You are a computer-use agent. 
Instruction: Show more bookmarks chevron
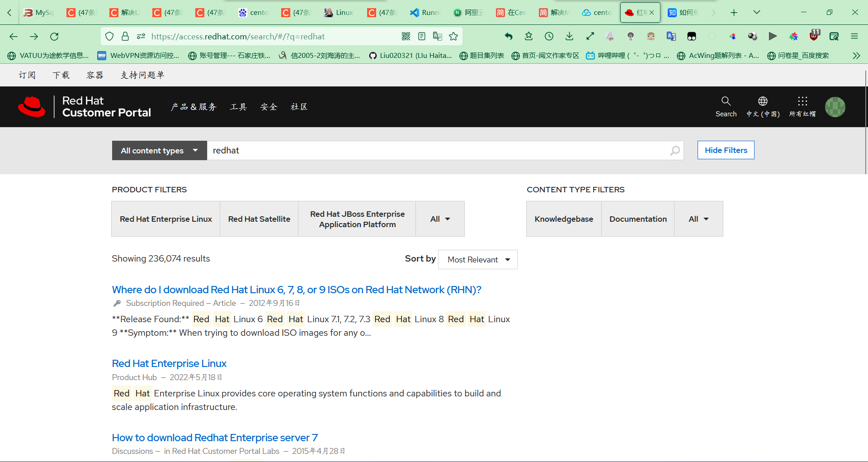[856, 56]
